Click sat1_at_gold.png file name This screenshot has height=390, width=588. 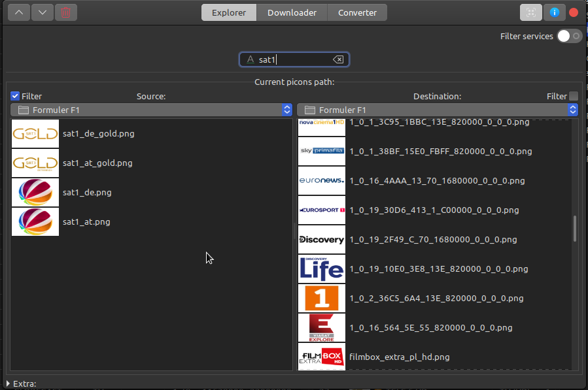click(97, 163)
